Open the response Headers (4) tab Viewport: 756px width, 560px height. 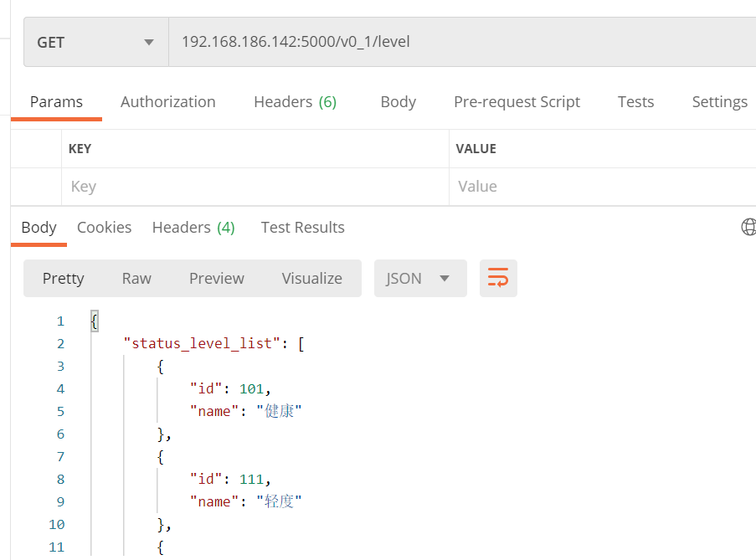[193, 228]
